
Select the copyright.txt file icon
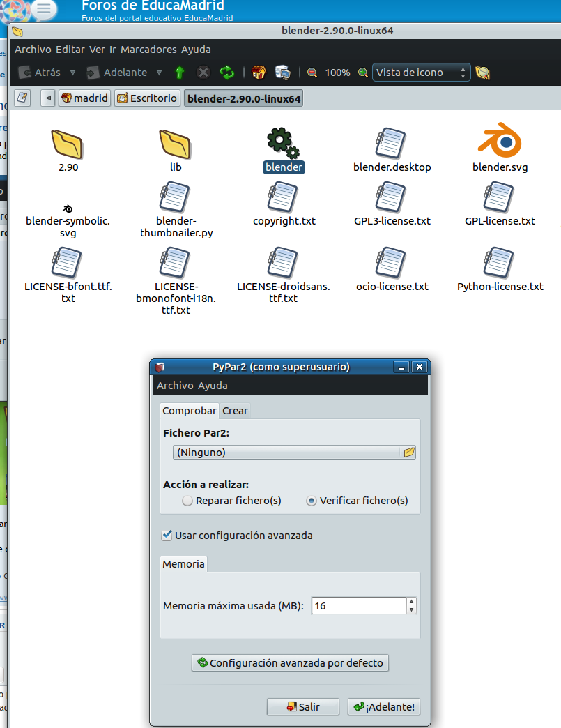pyautogui.click(x=282, y=198)
